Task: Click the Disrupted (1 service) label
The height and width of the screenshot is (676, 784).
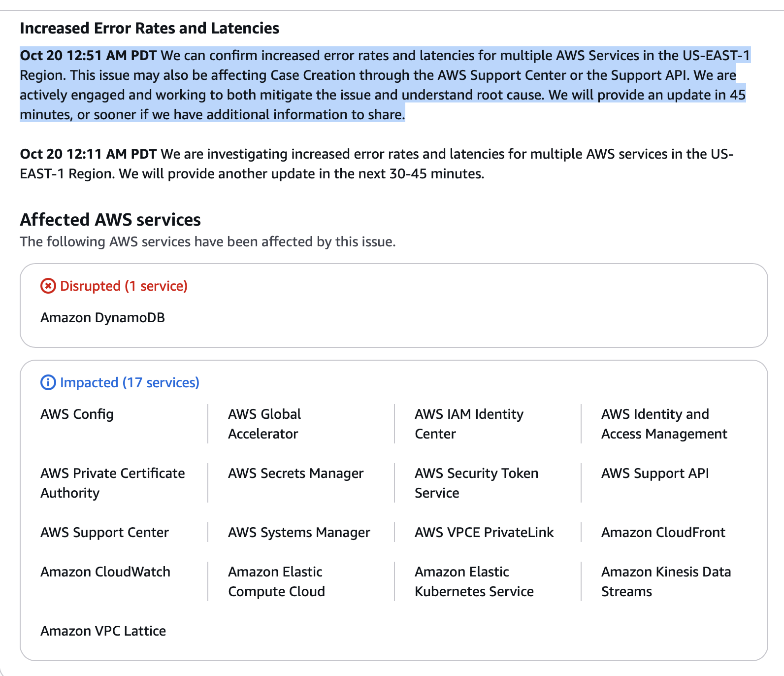Action: 124,286
